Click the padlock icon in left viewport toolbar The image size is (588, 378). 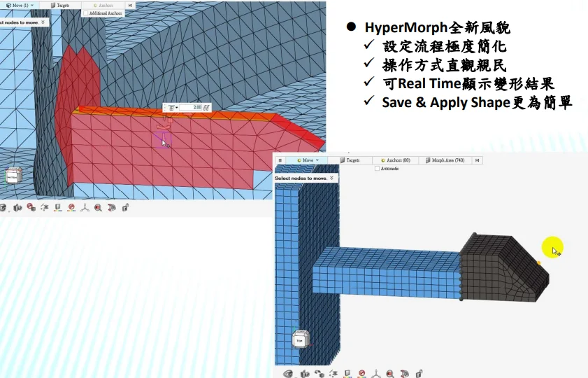126,208
